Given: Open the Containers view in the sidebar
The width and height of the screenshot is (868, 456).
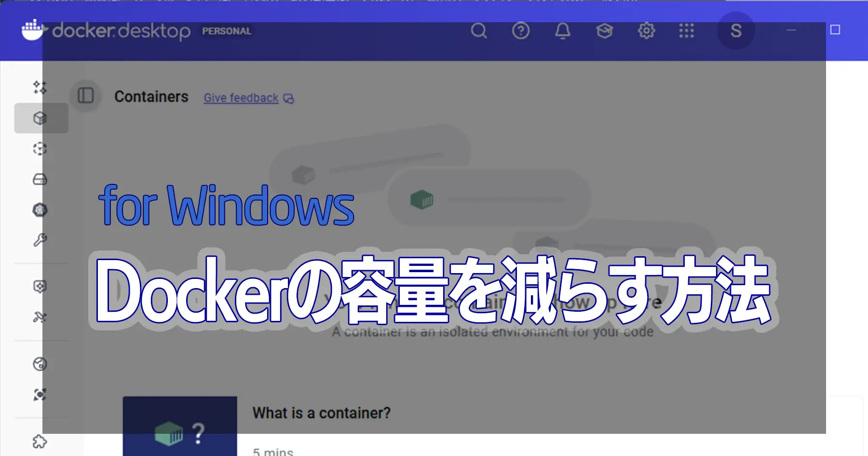Looking at the screenshot, I should (x=41, y=118).
